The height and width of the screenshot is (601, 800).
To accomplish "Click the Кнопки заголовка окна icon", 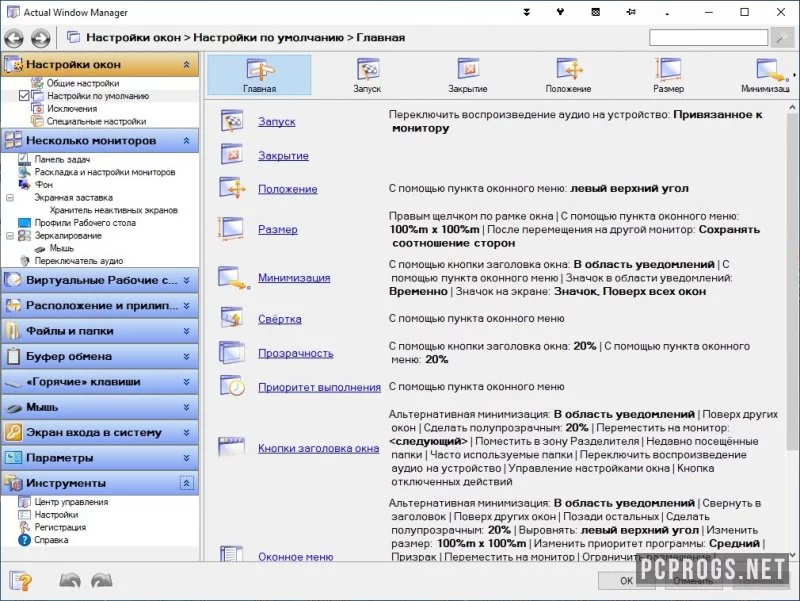I will click(232, 447).
